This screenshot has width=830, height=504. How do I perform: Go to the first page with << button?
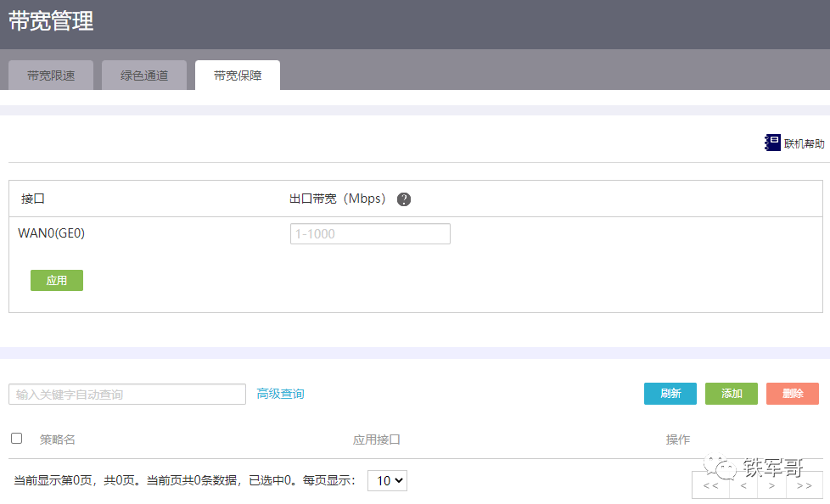710,486
